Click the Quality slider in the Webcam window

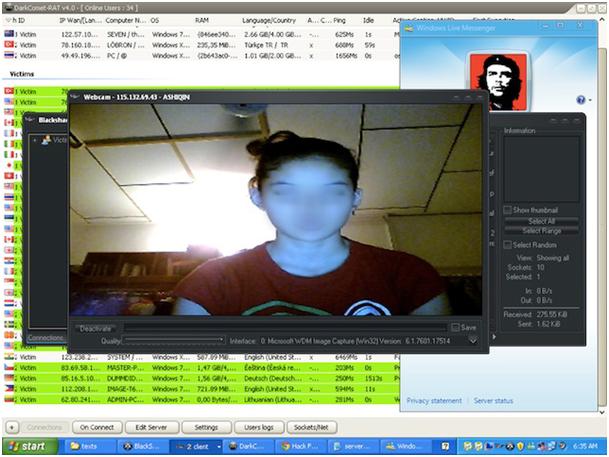pyautogui.click(x=173, y=340)
